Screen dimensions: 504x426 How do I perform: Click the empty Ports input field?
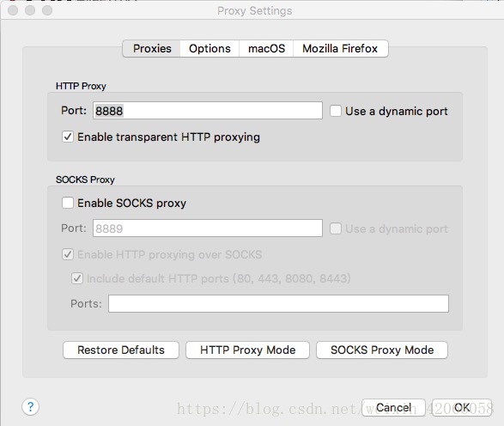(x=278, y=303)
